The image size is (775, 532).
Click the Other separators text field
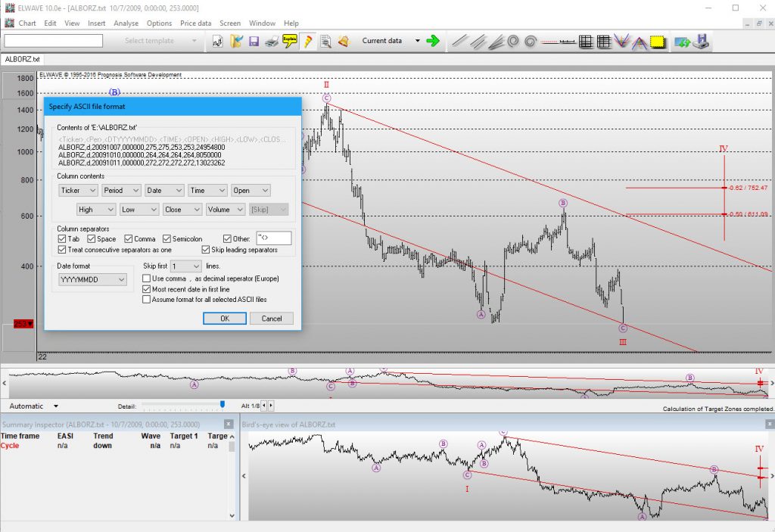(274, 238)
